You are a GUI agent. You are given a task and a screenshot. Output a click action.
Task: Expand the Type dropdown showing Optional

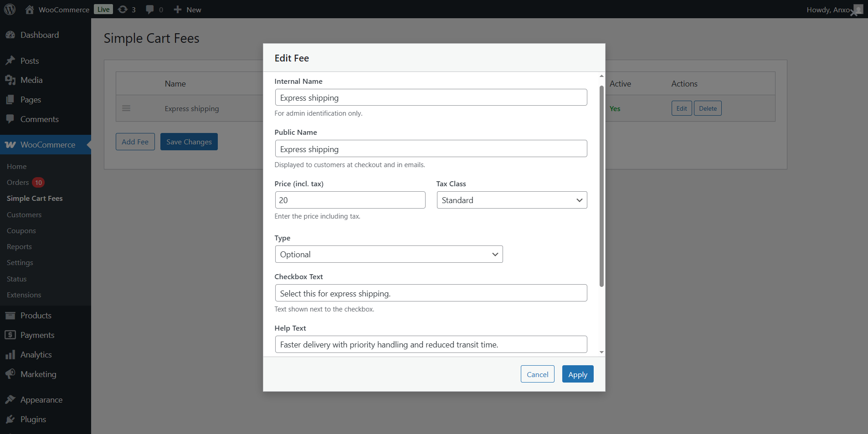click(x=388, y=254)
